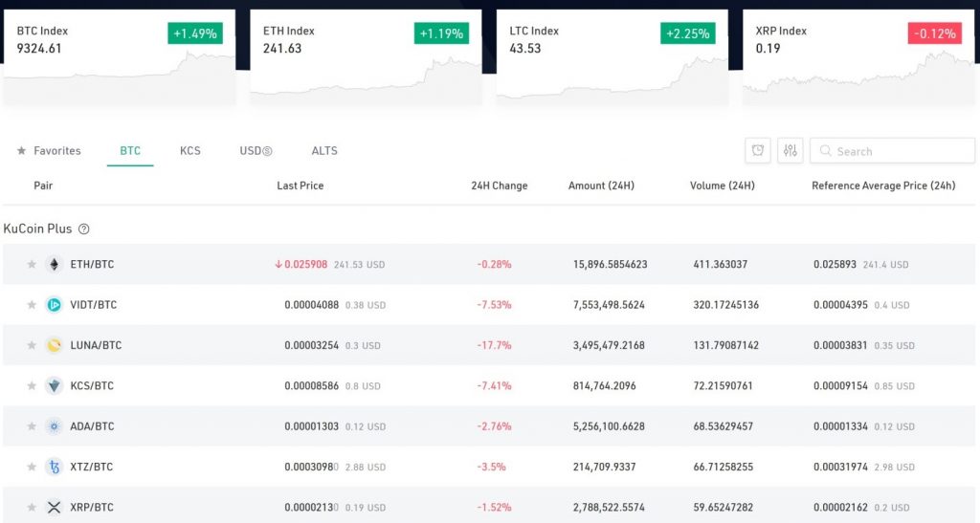Click KCS volume 72.21590761
This screenshot has width=980, height=523.
[724, 385]
